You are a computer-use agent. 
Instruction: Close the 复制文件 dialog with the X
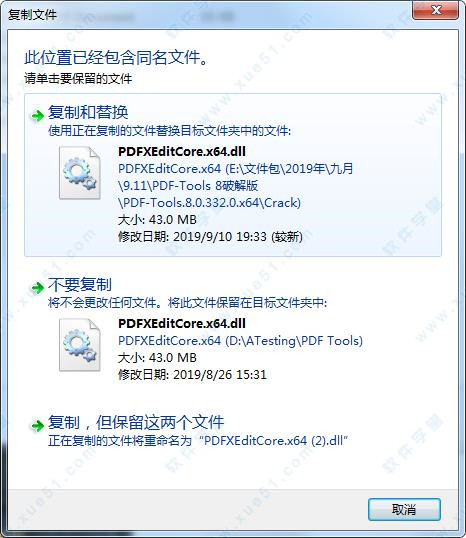(435, 10)
